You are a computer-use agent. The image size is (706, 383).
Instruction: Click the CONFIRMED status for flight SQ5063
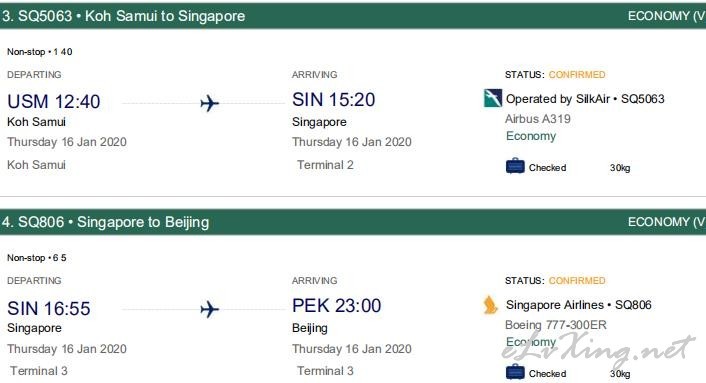[577, 75]
